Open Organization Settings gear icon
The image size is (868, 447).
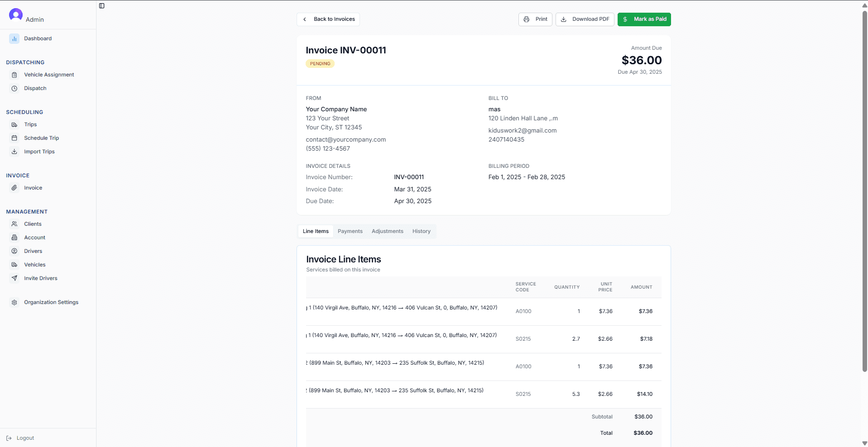[x=14, y=302]
